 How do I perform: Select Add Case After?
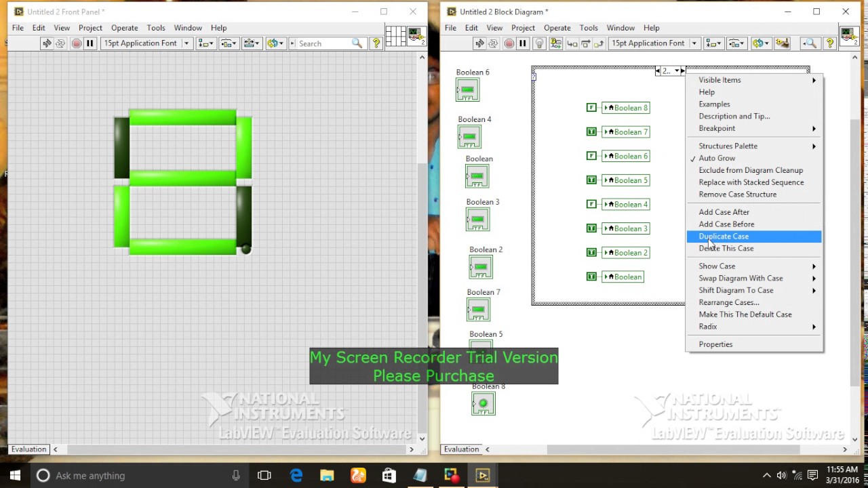point(754,212)
